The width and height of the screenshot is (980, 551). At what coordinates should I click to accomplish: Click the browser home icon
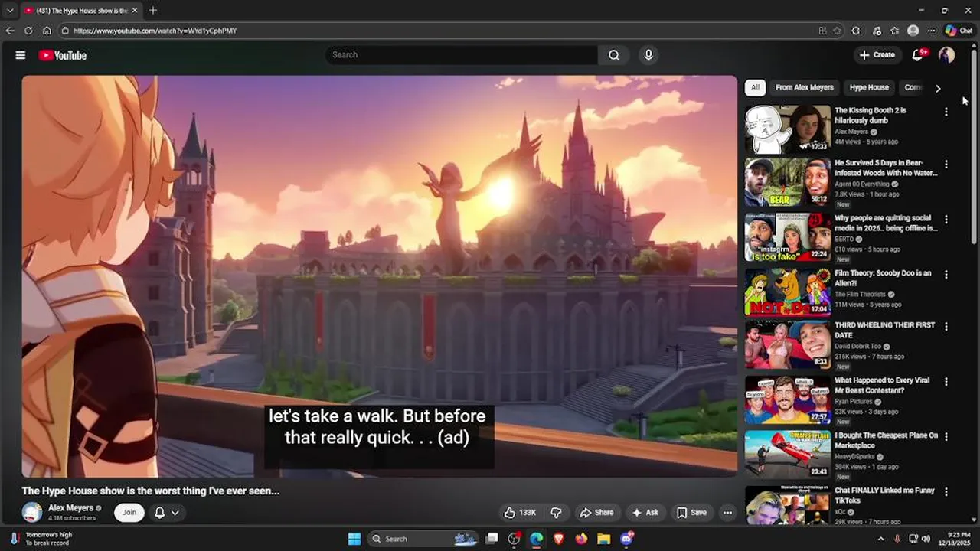[x=47, y=31]
